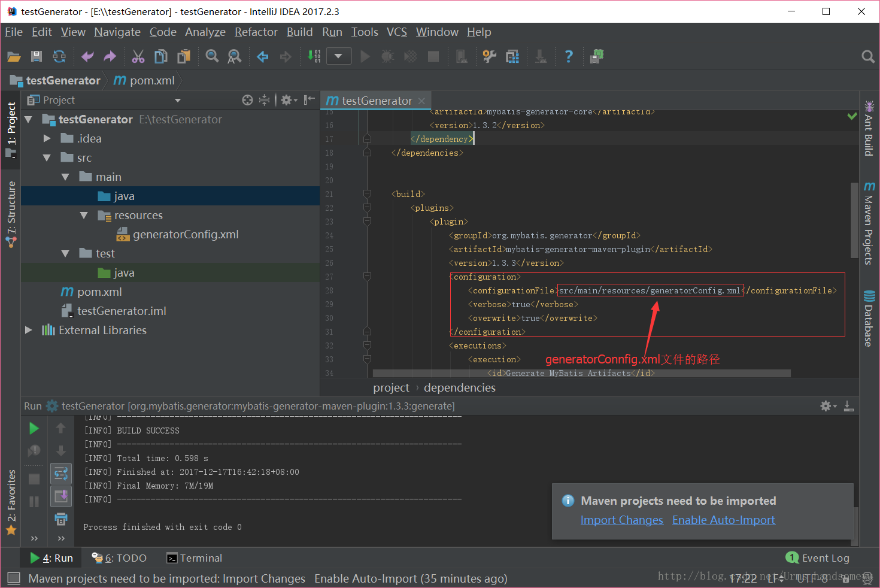Collapse the main folder
880x588 pixels.
click(65, 177)
